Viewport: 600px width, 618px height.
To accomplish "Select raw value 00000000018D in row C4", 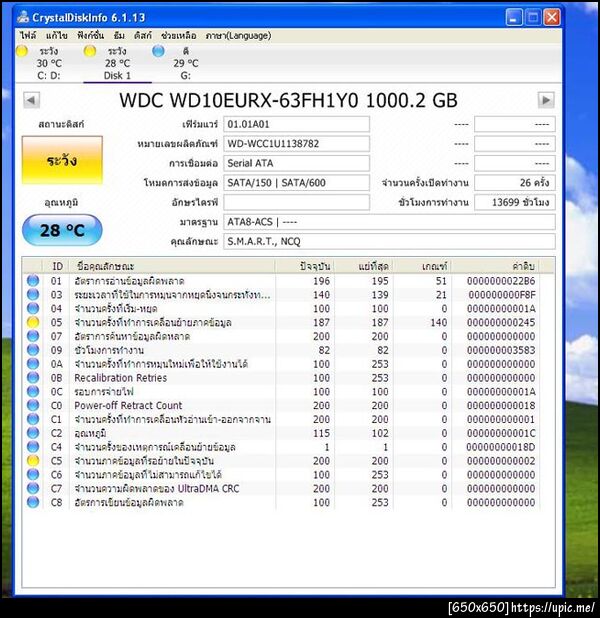I will tap(501, 447).
